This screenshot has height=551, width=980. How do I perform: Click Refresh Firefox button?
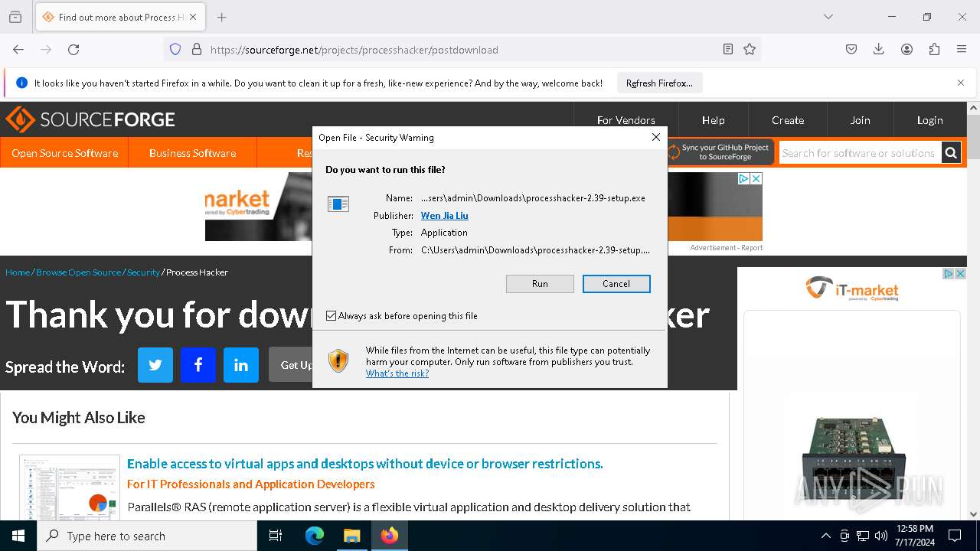[x=659, y=83]
